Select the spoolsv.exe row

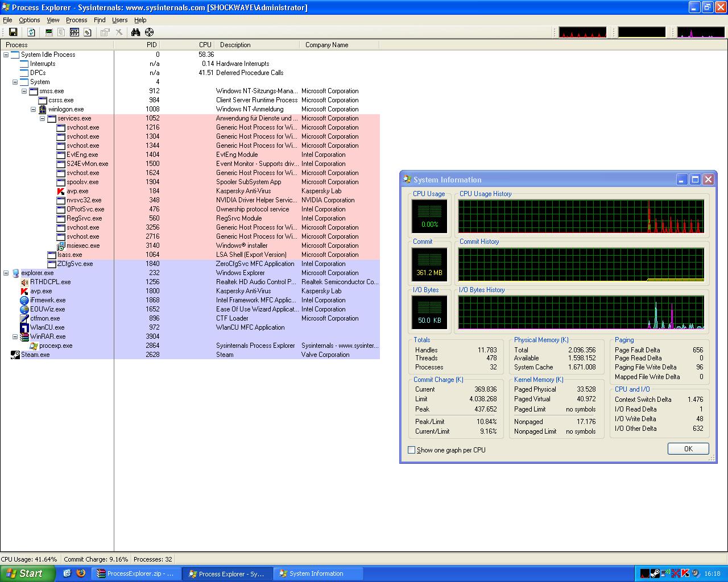click(190, 182)
